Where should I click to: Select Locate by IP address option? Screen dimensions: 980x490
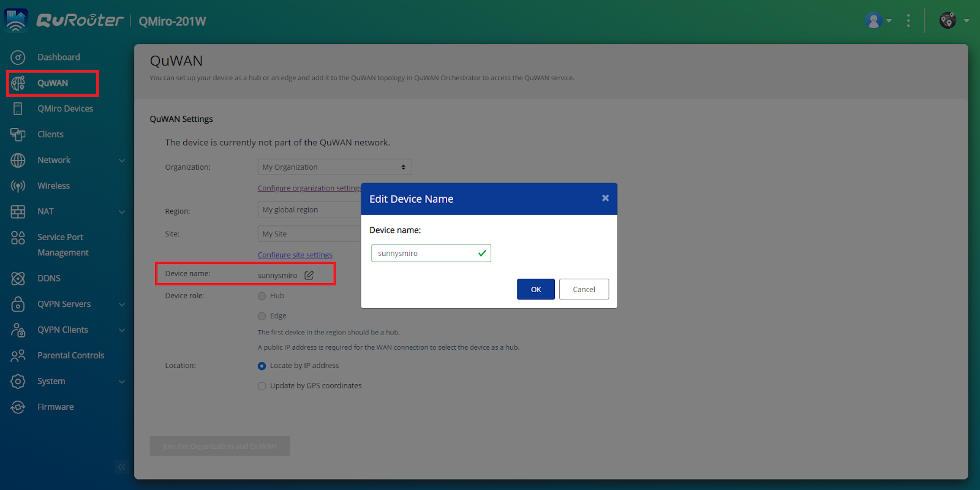(262, 366)
